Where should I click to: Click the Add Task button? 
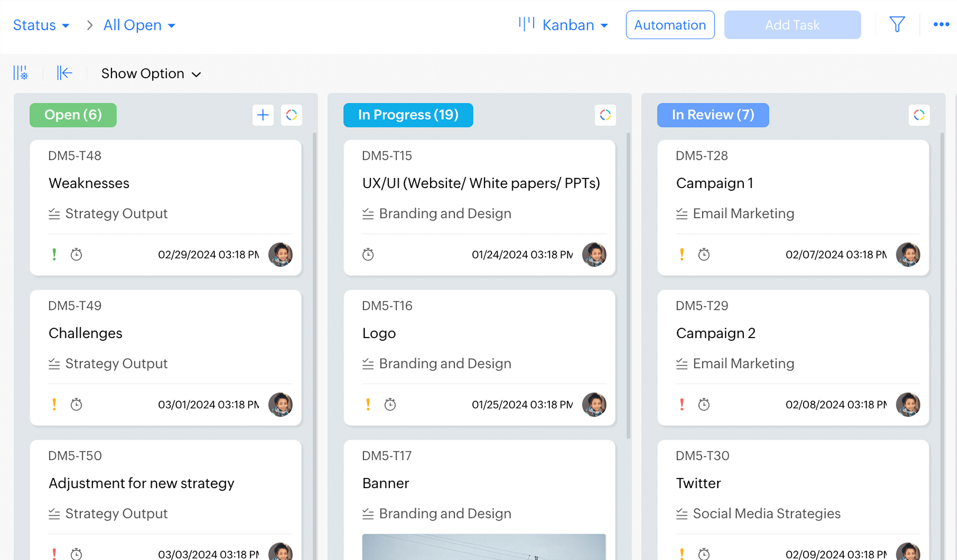coord(792,25)
